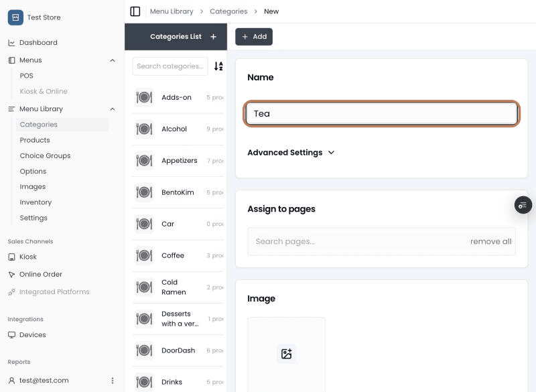The image size is (536, 392).
Task: Click the Desserts category plate icon
Action: click(x=144, y=318)
